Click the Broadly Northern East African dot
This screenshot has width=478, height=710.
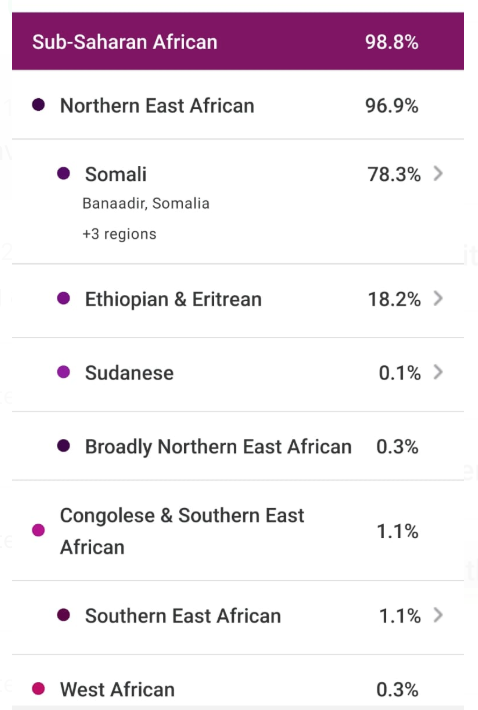coord(63,446)
